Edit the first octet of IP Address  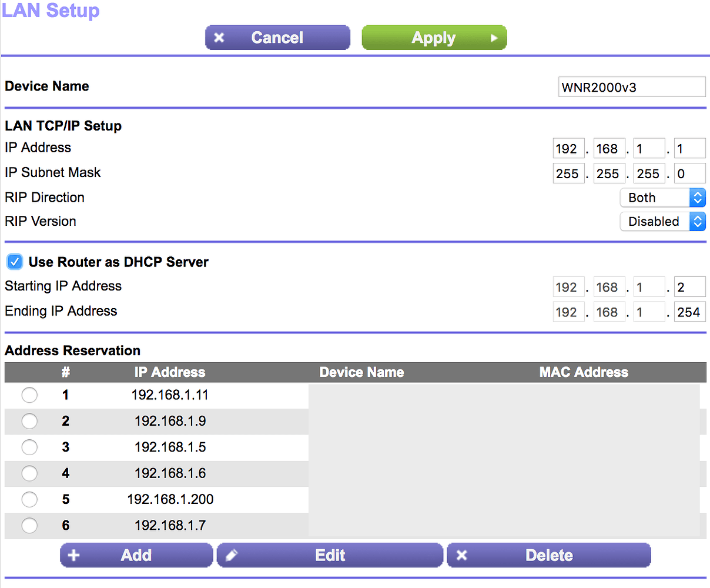568,148
